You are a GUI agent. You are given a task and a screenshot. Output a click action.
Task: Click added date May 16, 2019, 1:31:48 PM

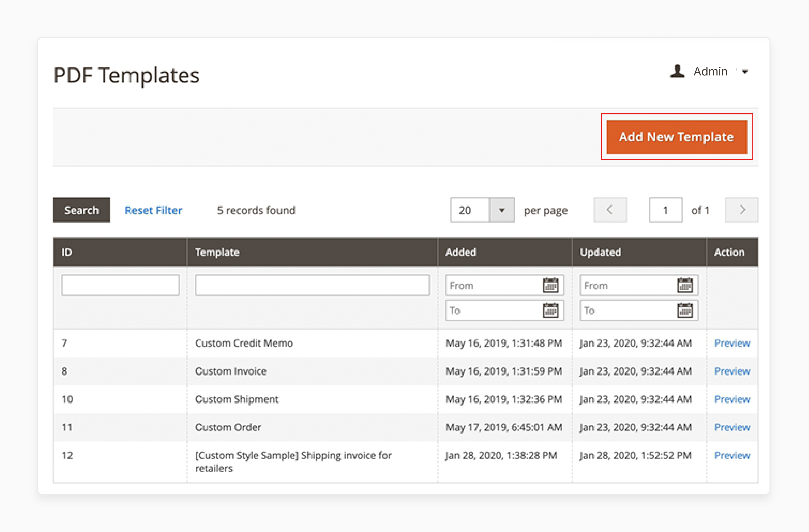click(504, 343)
